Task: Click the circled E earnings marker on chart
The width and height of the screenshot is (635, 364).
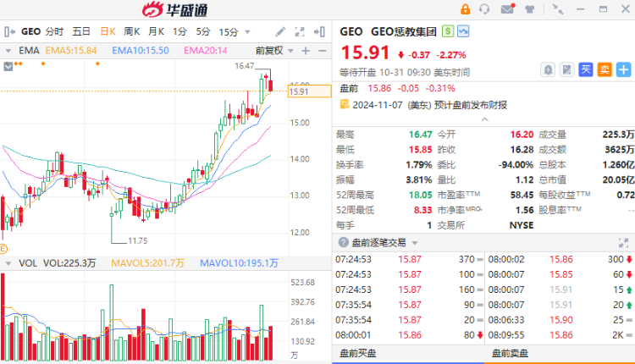Action: 3,249
